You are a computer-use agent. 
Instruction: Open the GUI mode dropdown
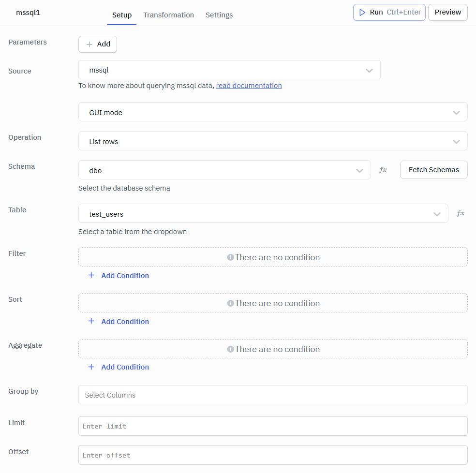tap(273, 112)
